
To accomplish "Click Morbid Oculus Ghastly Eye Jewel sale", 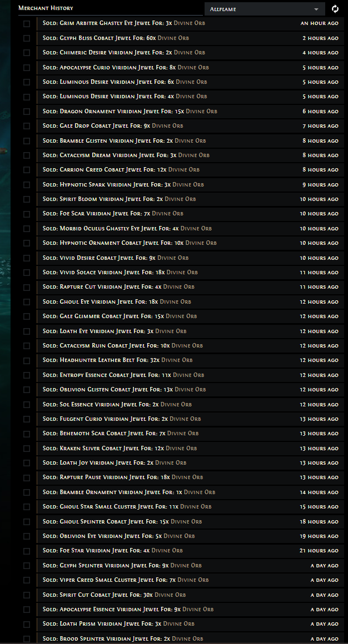I will point(191,228).
